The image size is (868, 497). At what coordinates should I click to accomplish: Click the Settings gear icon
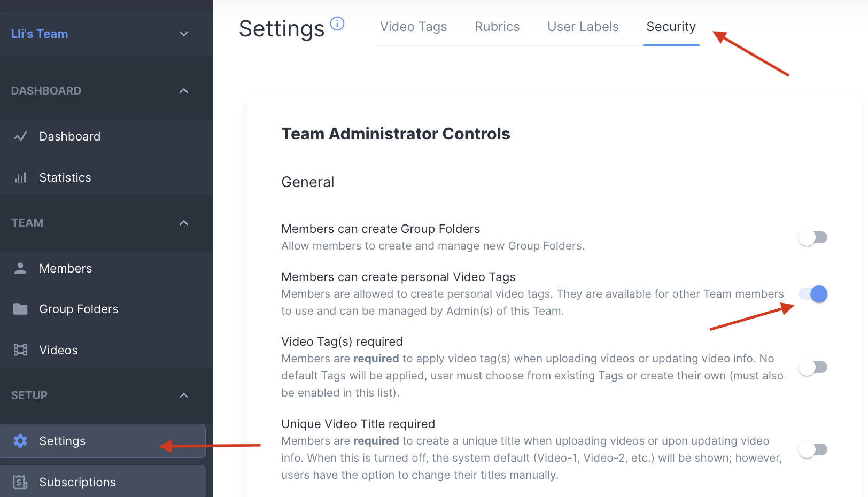(20, 441)
